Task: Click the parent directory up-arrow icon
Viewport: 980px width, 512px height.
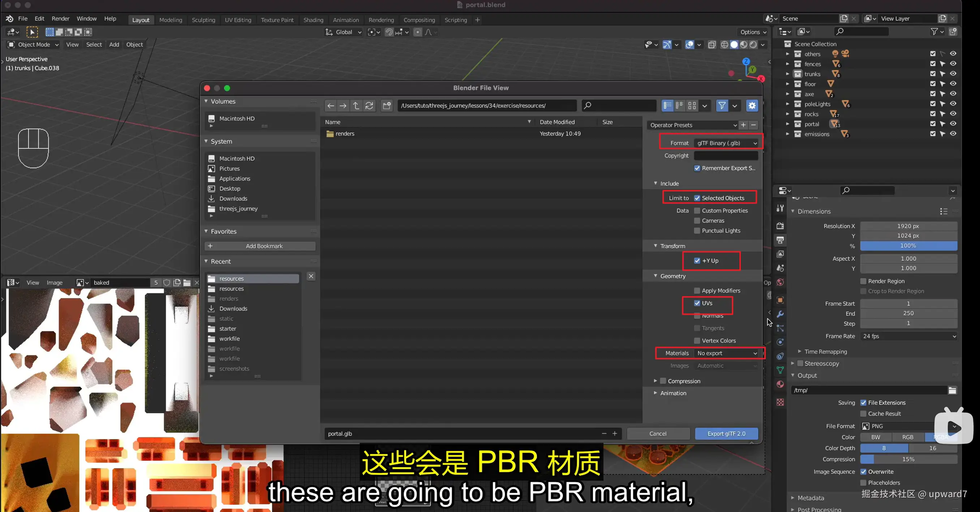Action: [x=356, y=106]
